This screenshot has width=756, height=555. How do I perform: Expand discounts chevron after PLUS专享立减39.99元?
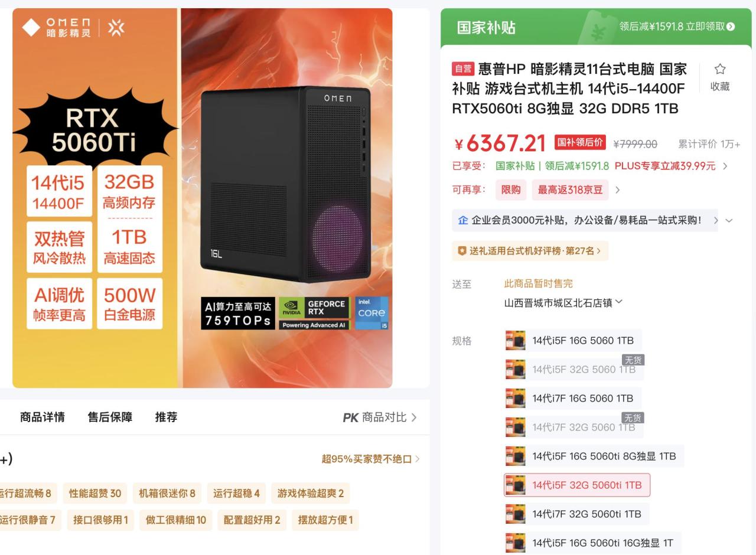coord(725,166)
